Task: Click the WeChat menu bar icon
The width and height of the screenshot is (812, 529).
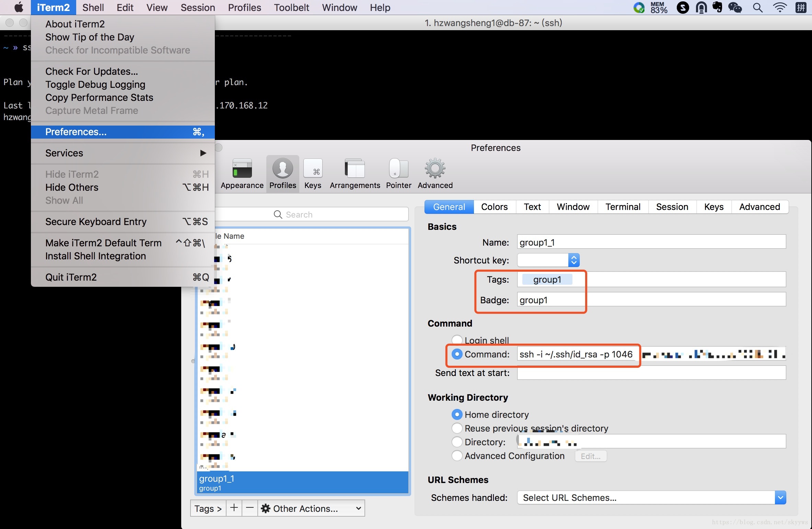Action: [735, 7]
